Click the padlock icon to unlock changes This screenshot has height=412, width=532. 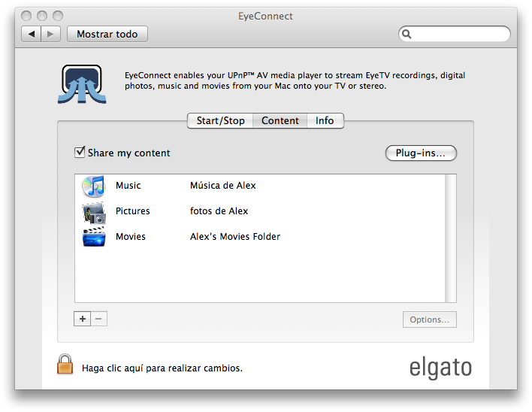[65, 364]
